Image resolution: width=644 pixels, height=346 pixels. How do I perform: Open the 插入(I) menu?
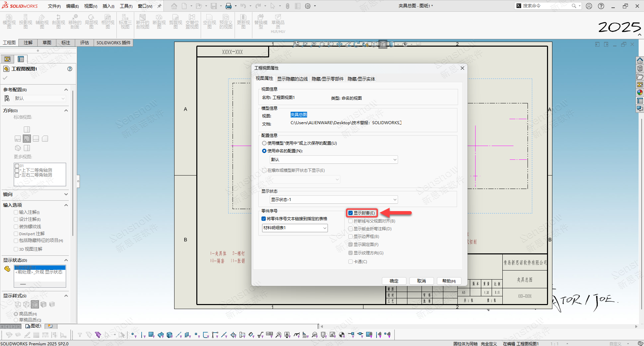coord(108,6)
